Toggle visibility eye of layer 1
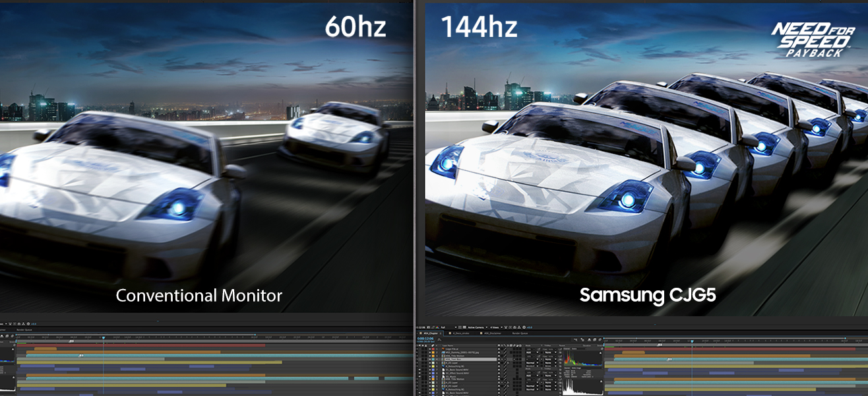 (417, 349)
